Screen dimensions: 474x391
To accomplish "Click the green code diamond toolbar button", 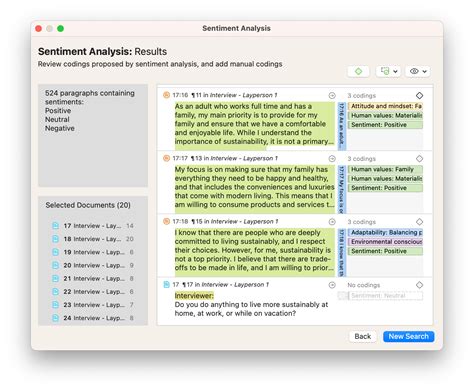I will tap(358, 71).
